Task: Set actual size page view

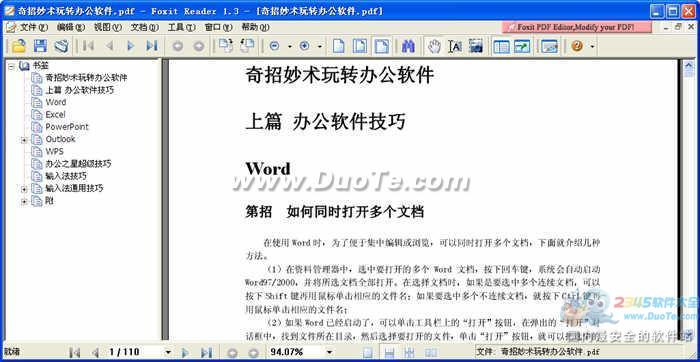Action: coord(339,46)
